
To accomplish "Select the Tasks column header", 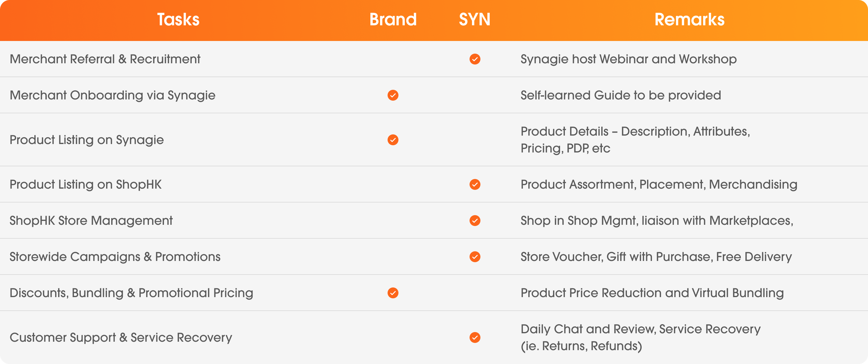I will coord(178,20).
